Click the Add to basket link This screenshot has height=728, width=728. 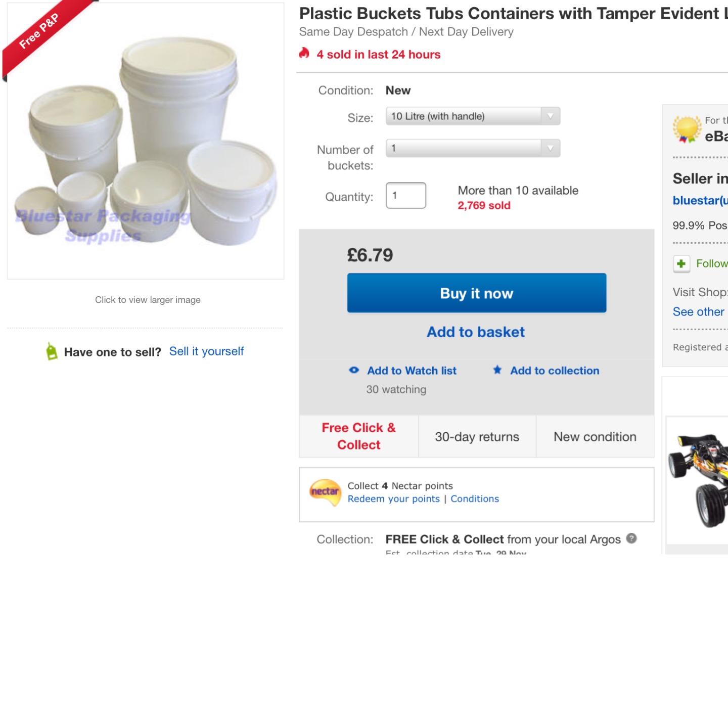[x=476, y=332]
